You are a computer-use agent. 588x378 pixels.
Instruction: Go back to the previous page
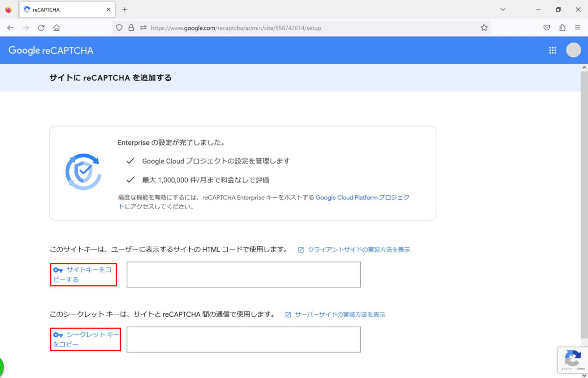pyautogui.click(x=10, y=28)
